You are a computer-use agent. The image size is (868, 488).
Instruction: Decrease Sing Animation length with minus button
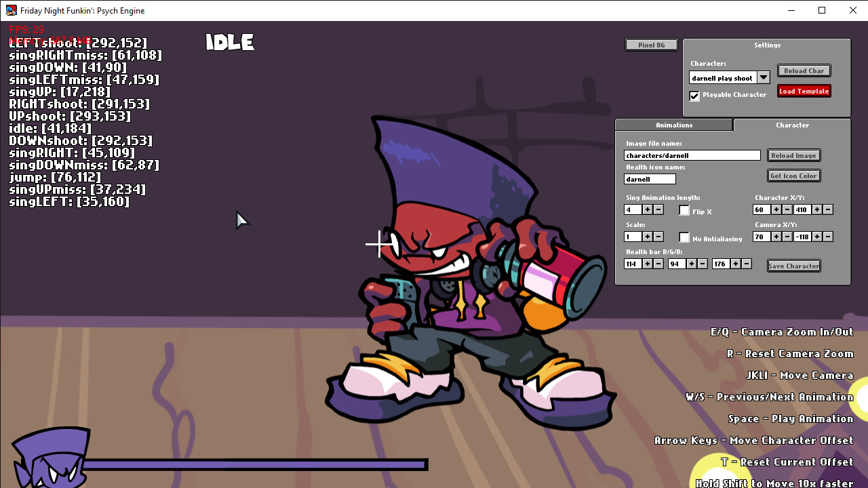coord(658,210)
